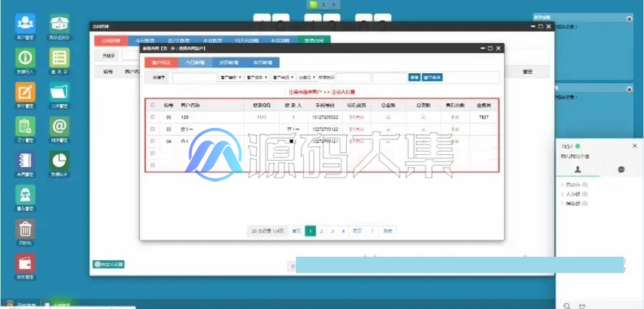
Task: Click the green custom settings gear button
Action: point(108,264)
